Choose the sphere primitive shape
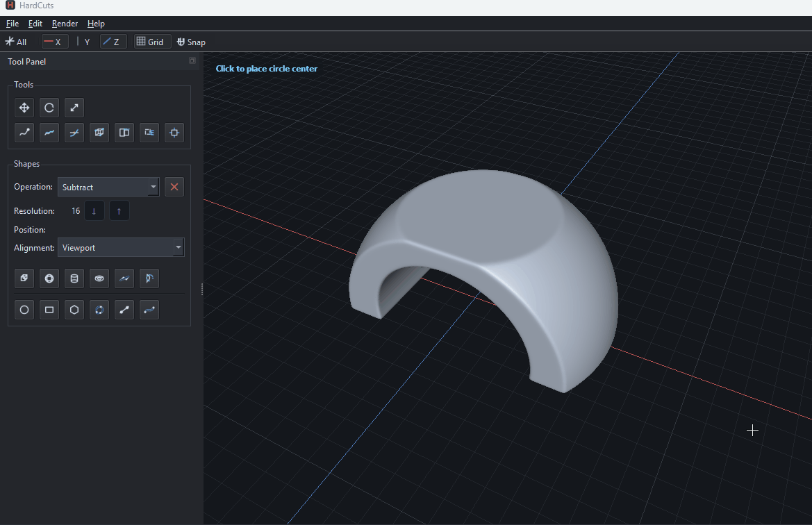The image size is (812, 525). click(x=49, y=278)
